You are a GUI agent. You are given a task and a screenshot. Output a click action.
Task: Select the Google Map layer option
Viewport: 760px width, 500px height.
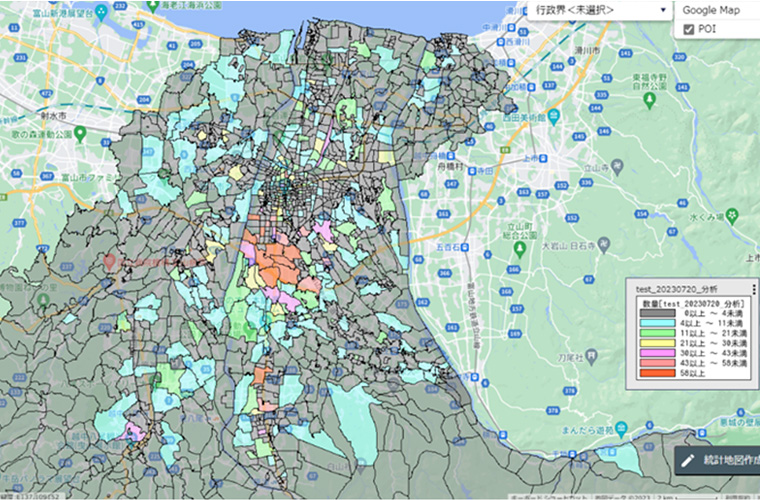[x=710, y=9]
